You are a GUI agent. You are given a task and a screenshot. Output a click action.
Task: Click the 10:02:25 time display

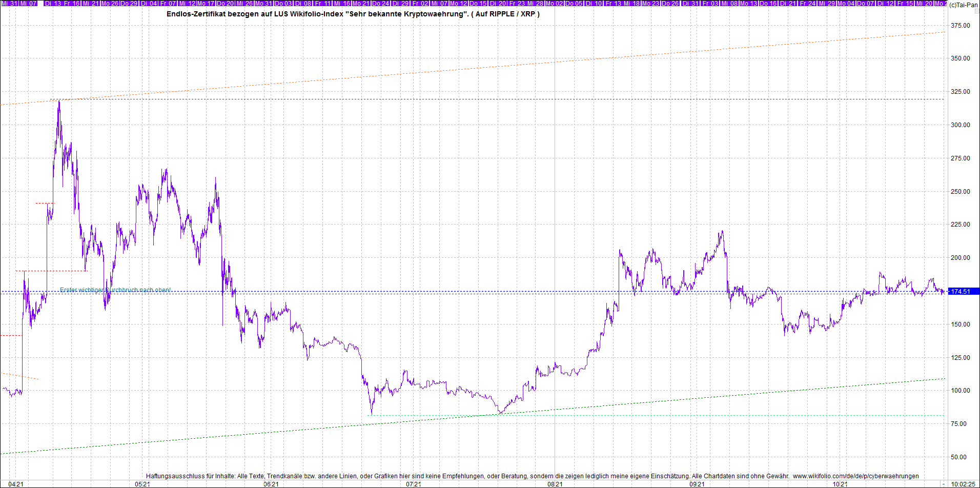pyautogui.click(x=963, y=484)
